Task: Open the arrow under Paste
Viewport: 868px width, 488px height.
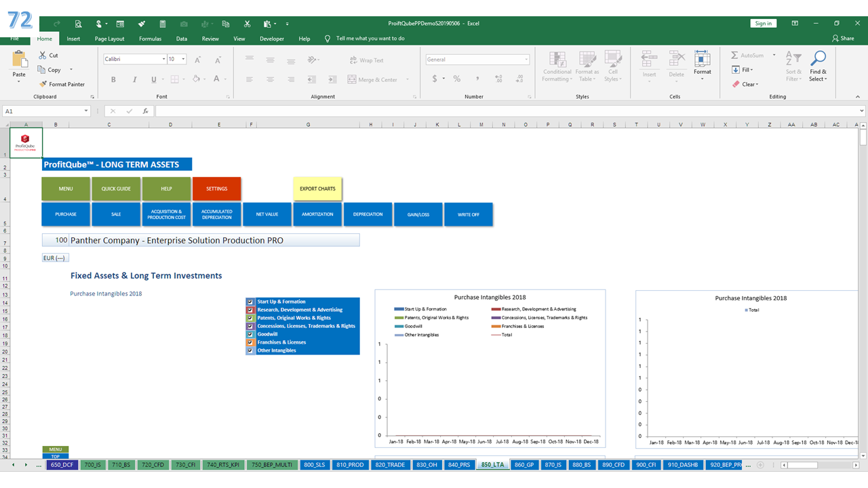Action: tap(19, 82)
